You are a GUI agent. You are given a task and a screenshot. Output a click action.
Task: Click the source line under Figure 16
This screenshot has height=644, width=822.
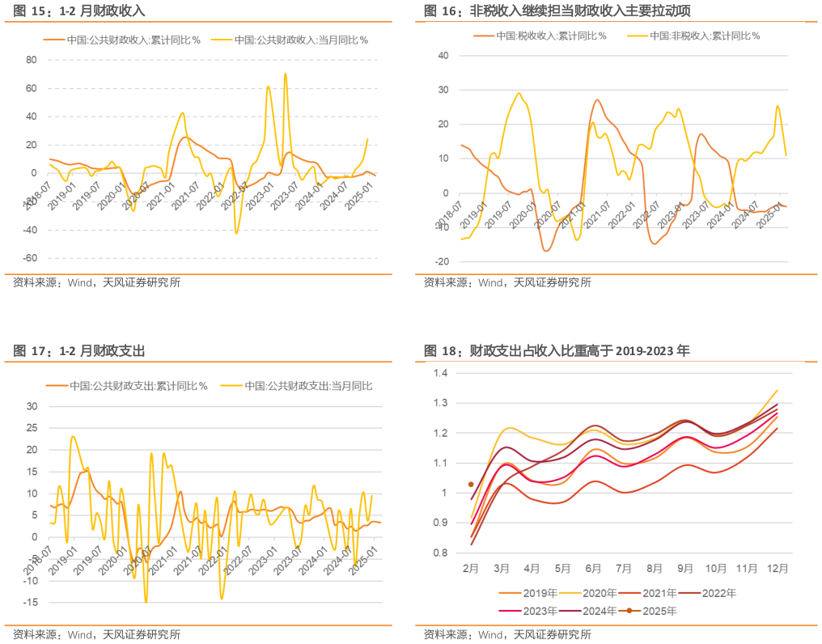[507, 282]
